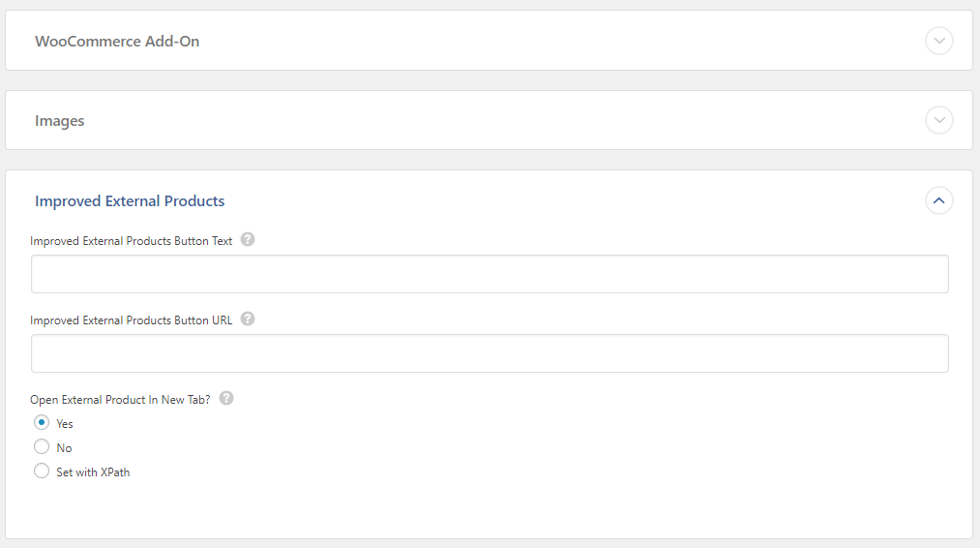Image resolution: width=980 pixels, height=548 pixels.
Task: Select the Set with XPath radio button
Action: [42, 472]
